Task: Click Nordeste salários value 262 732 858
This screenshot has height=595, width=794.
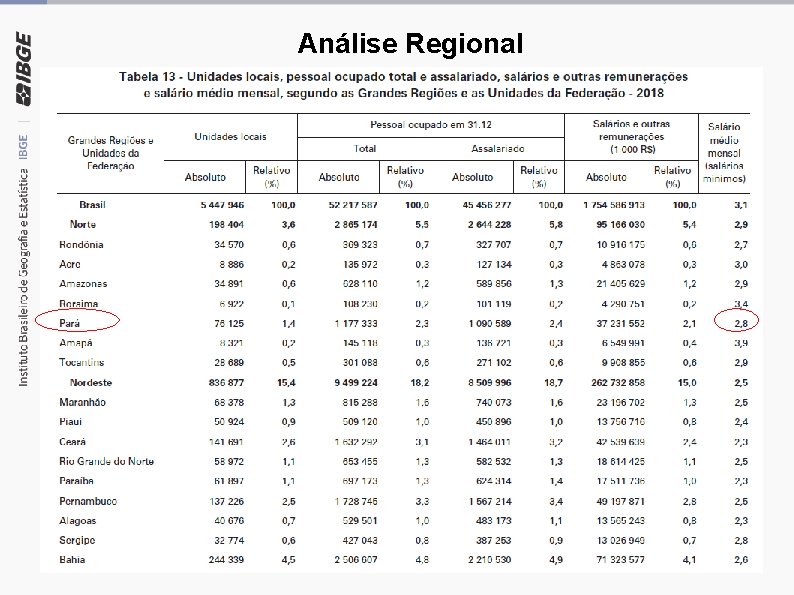Action: 618,383
